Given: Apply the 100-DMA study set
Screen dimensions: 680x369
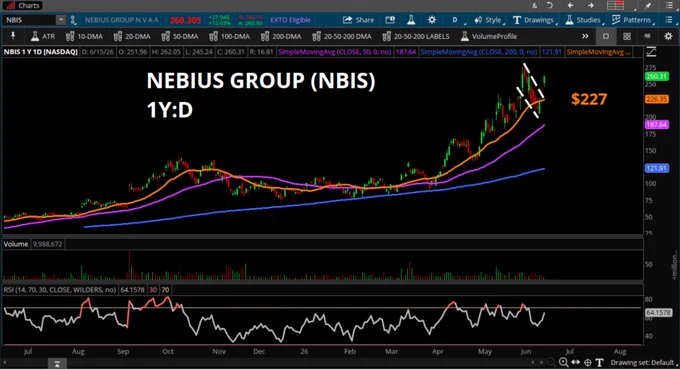Looking at the screenshot, I should click(229, 36).
